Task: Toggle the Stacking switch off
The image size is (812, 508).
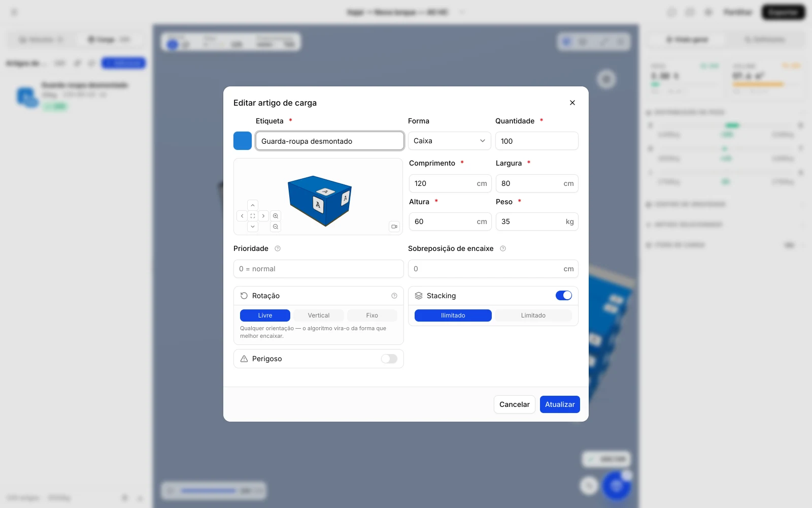Action: click(x=564, y=296)
